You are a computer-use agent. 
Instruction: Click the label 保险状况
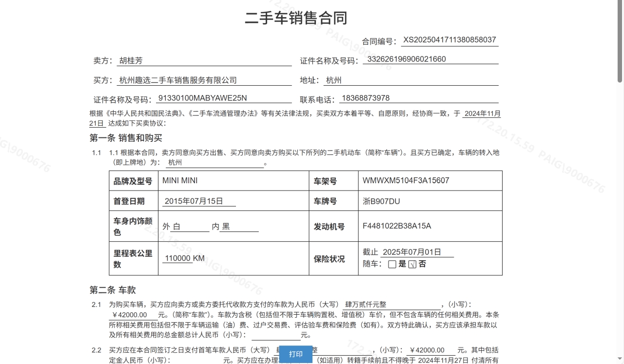[329, 259]
